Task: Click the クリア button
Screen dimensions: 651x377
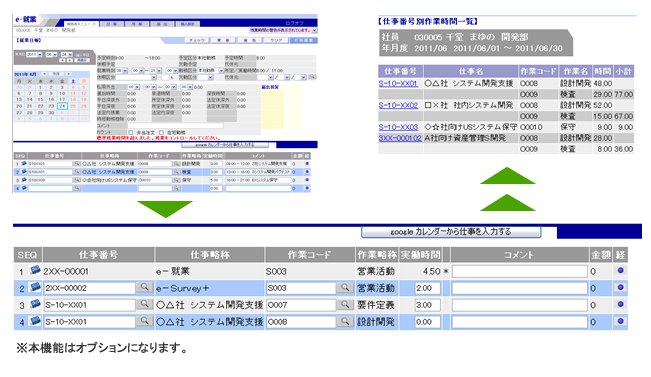Action: click(x=276, y=40)
